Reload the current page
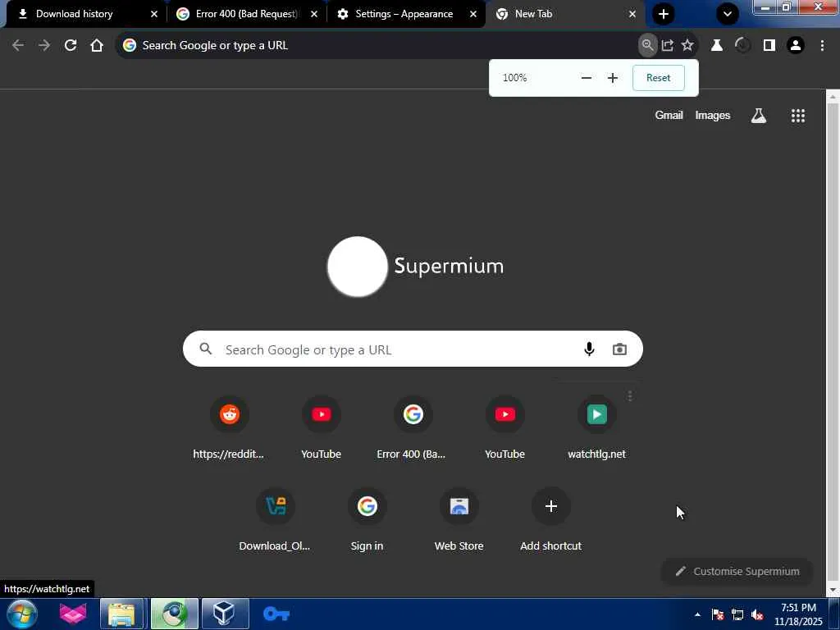Screen dimensions: 840x630 (x=71, y=46)
